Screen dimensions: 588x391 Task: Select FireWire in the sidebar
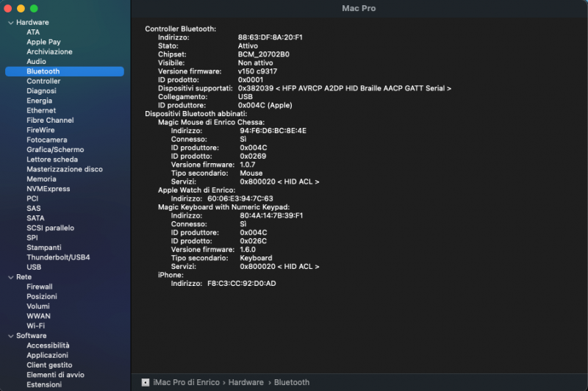pyautogui.click(x=40, y=129)
